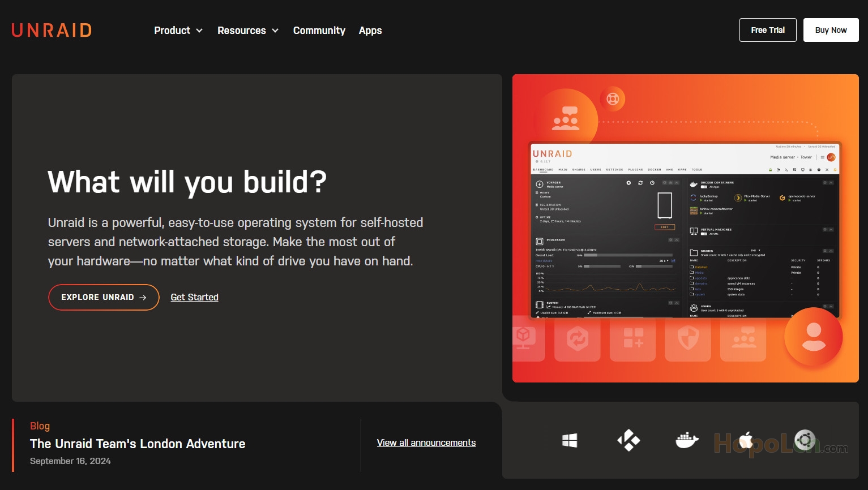
Task: Go to the Community page
Action: [x=319, y=31]
